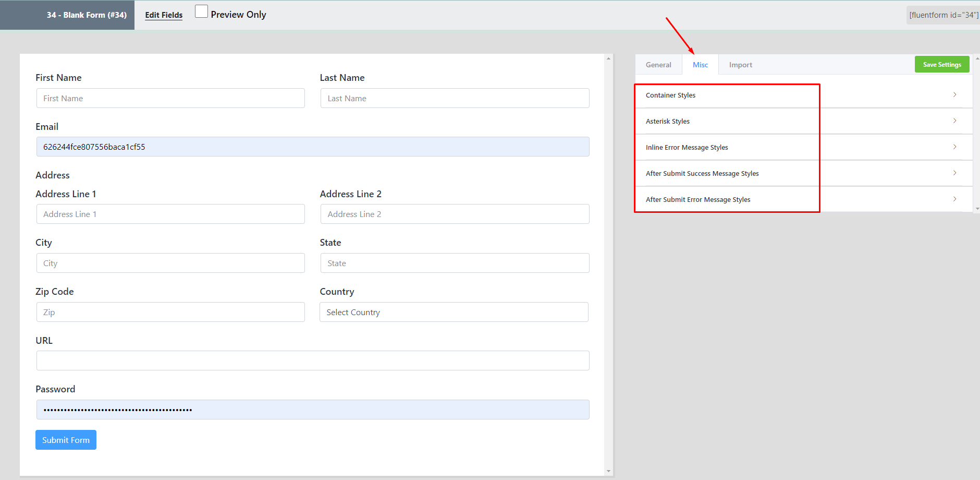980x480 pixels.
Task: Click the Inline Error Message chevron arrow
Action: click(954, 147)
